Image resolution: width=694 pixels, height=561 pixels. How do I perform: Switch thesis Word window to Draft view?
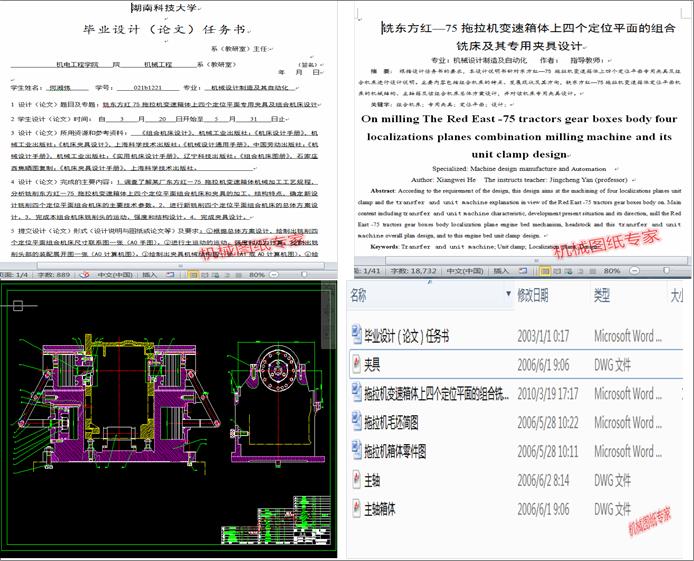592,271
